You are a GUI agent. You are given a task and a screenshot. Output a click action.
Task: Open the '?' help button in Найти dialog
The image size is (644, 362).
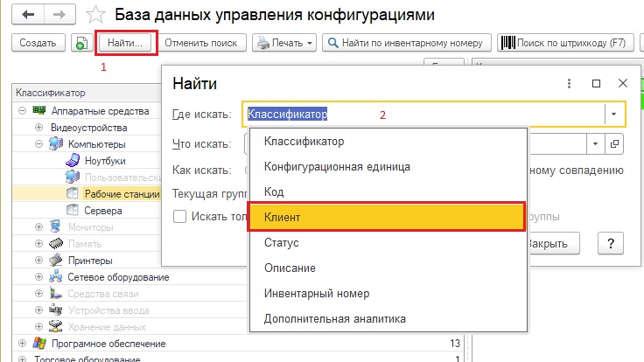click(610, 243)
